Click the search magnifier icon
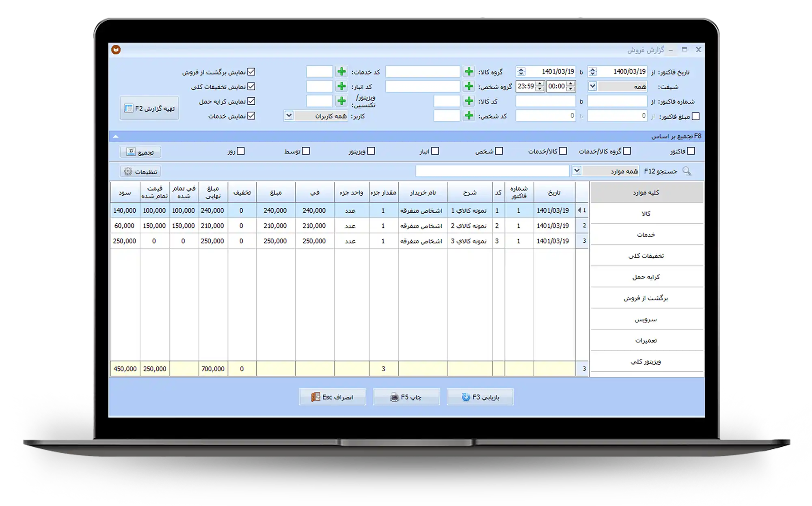812x506 pixels. pos(687,171)
